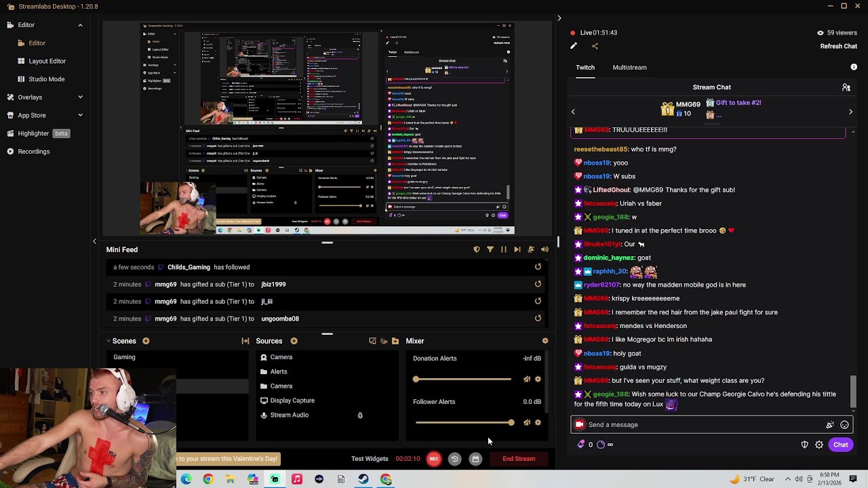This screenshot has width=868, height=488.
Task: Click the End Stream button
Action: coord(519,459)
